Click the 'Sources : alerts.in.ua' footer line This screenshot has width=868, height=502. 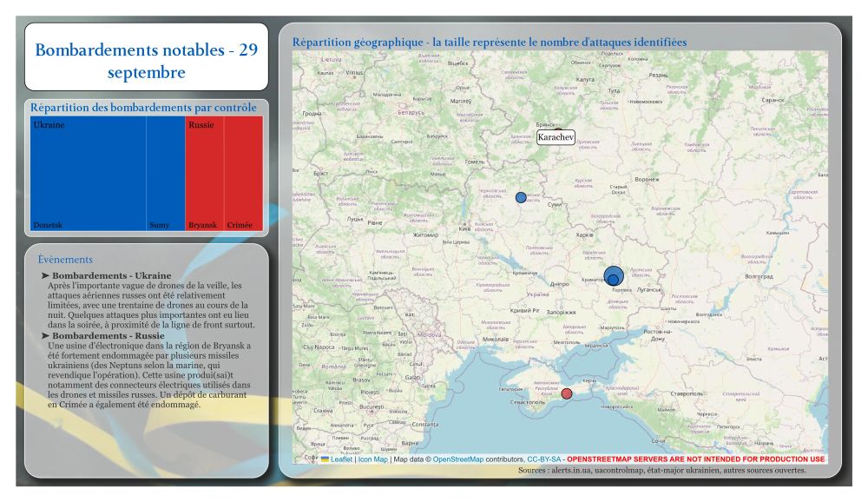[662, 470]
